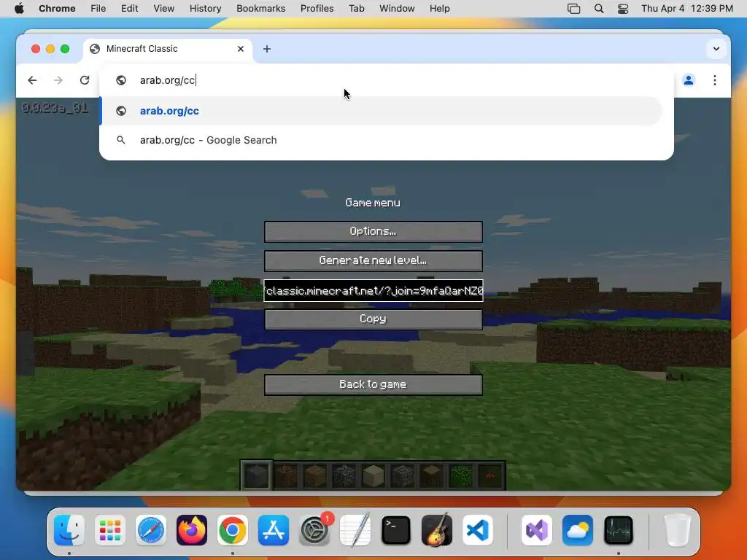Open Firefox from the Dock
The width and height of the screenshot is (747, 560).
pyautogui.click(x=192, y=530)
